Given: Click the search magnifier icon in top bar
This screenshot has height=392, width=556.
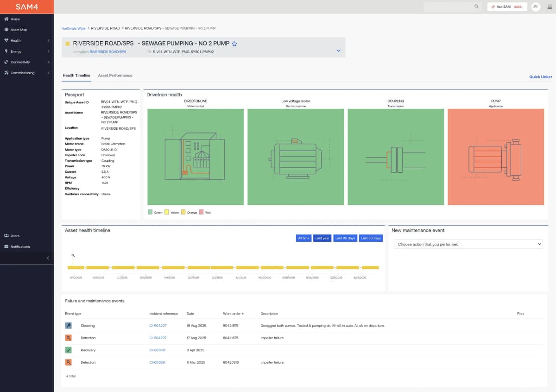Looking at the screenshot, I should (x=476, y=6).
